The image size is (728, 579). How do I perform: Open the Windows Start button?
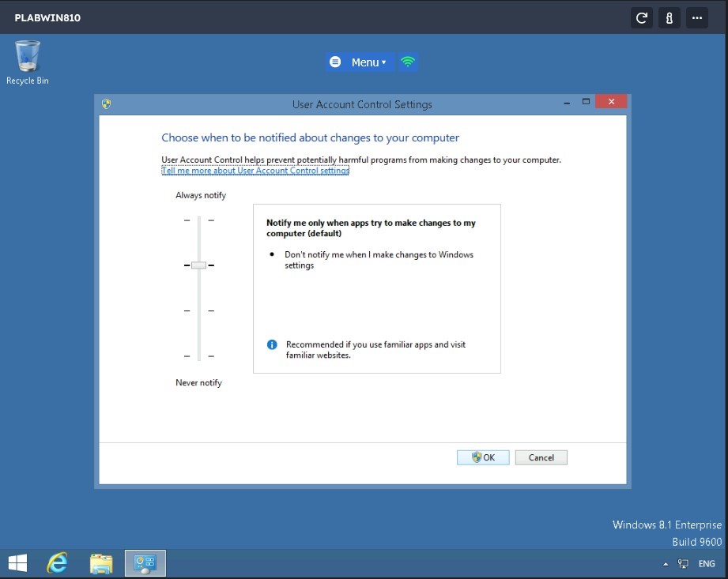click(18, 563)
